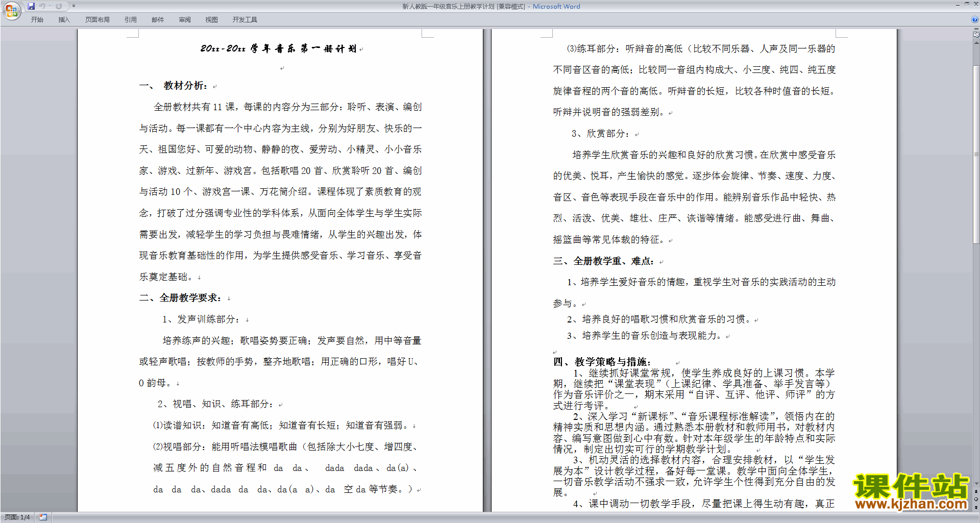
Task: Click line 3、培养学生的音乐创造与表现能力
Action: pyautogui.click(x=645, y=336)
